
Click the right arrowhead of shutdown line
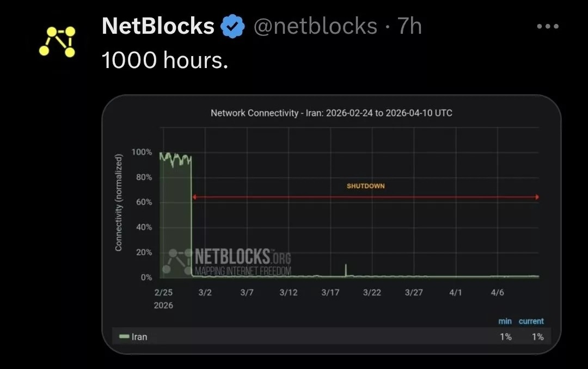(x=537, y=197)
